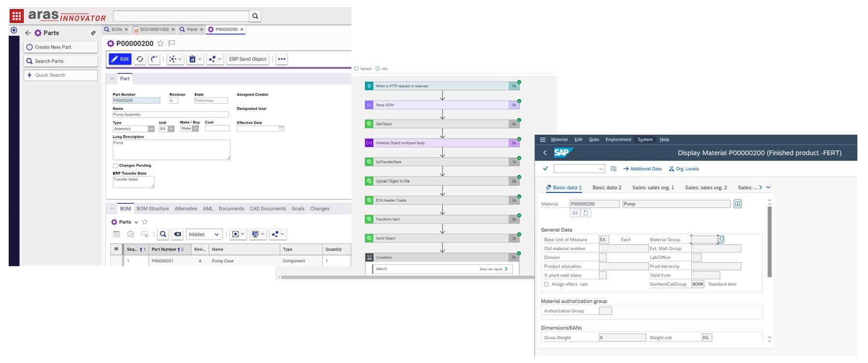Image resolution: width=868 pixels, height=363 pixels.
Task: Click ERP Send Object button
Action: coord(248,59)
